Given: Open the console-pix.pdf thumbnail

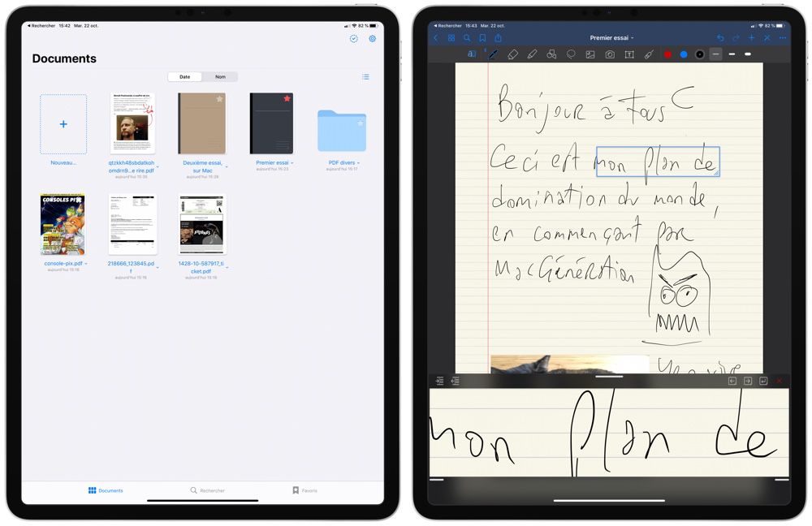Looking at the screenshot, I should pyautogui.click(x=63, y=224).
